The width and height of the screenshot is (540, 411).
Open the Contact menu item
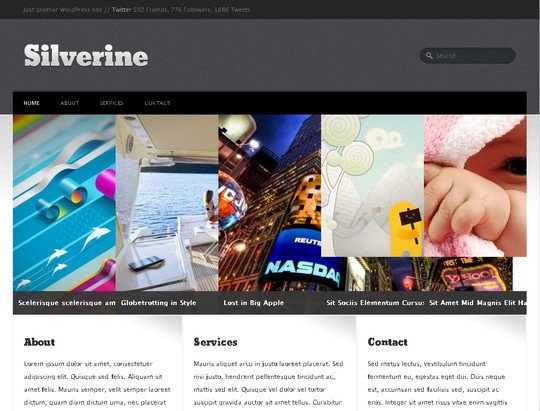point(157,103)
